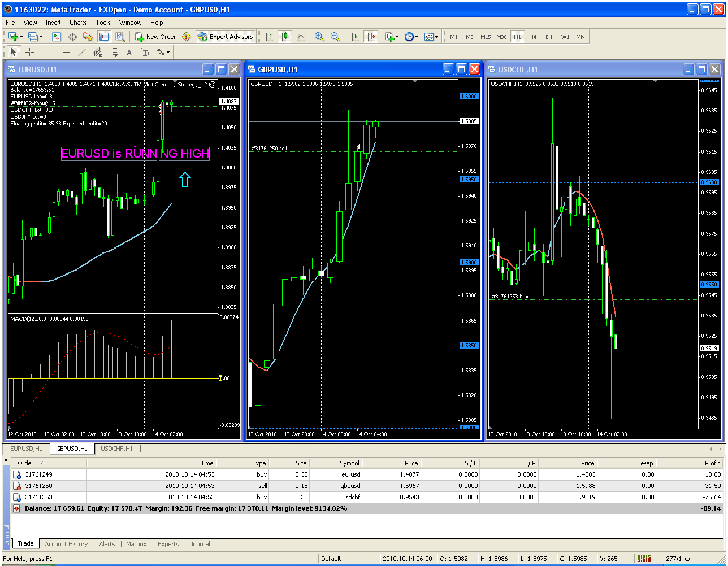Select the trendline drawing tool
This screenshot has height=566, width=728.
pos(81,52)
